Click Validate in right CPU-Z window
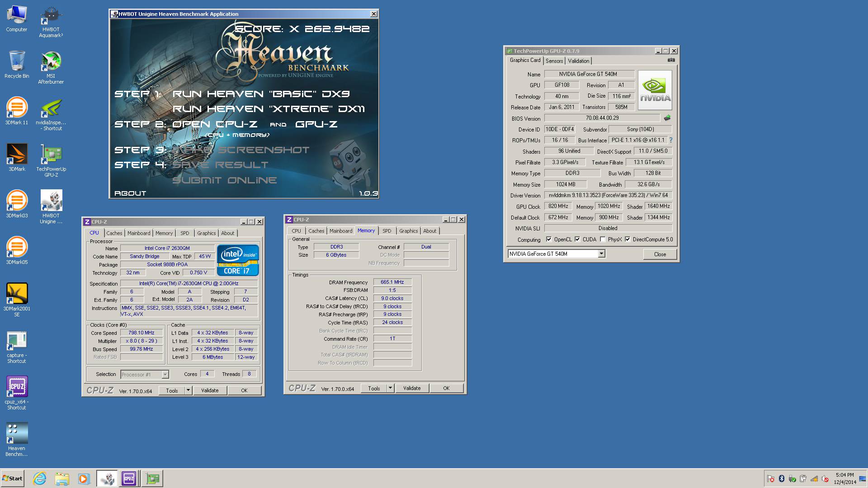The height and width of the screenshot is (488, 868). (x=412, y=388)
